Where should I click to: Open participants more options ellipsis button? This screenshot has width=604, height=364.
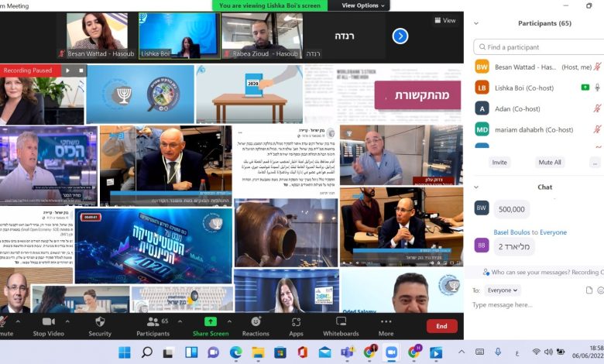pos(595,163)
